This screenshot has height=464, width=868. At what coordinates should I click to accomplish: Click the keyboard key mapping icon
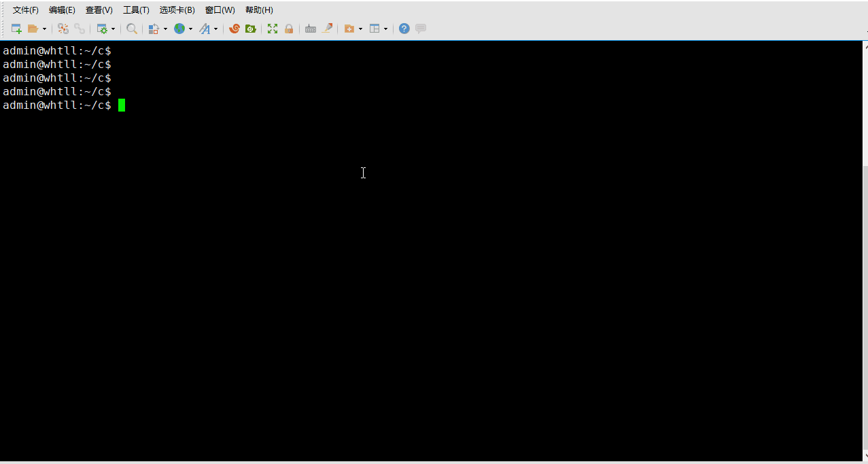[311, 29]
